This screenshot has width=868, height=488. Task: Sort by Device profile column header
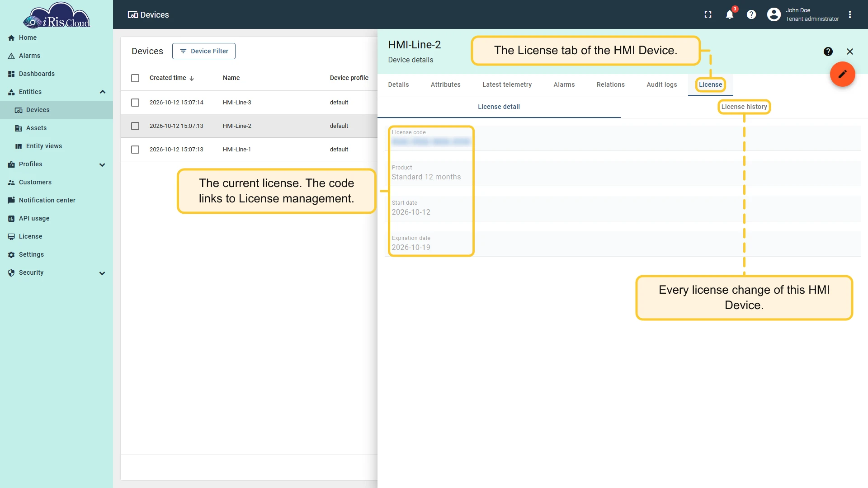[x=349, y=78]
